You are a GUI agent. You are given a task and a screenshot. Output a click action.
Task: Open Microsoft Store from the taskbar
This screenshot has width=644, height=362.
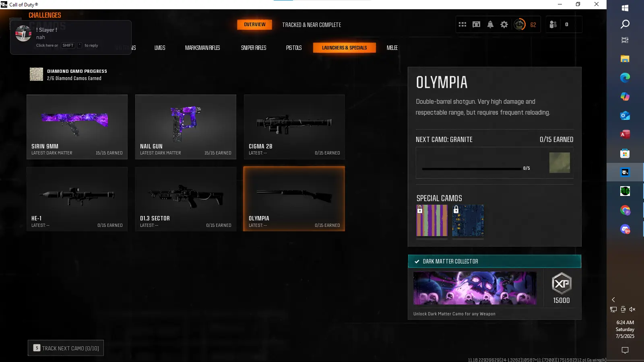(x=625, y=153)
